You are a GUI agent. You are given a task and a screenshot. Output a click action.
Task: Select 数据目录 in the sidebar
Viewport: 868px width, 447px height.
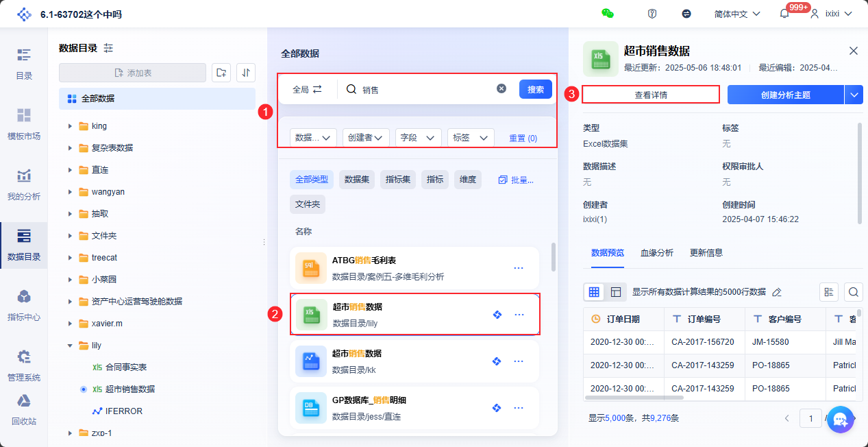pos(24,245)
